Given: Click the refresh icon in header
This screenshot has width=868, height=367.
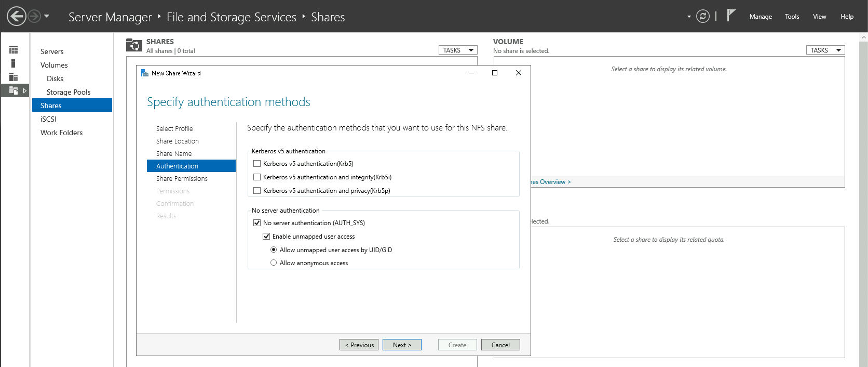Looking at the screenshot, I should pos(702,17).
